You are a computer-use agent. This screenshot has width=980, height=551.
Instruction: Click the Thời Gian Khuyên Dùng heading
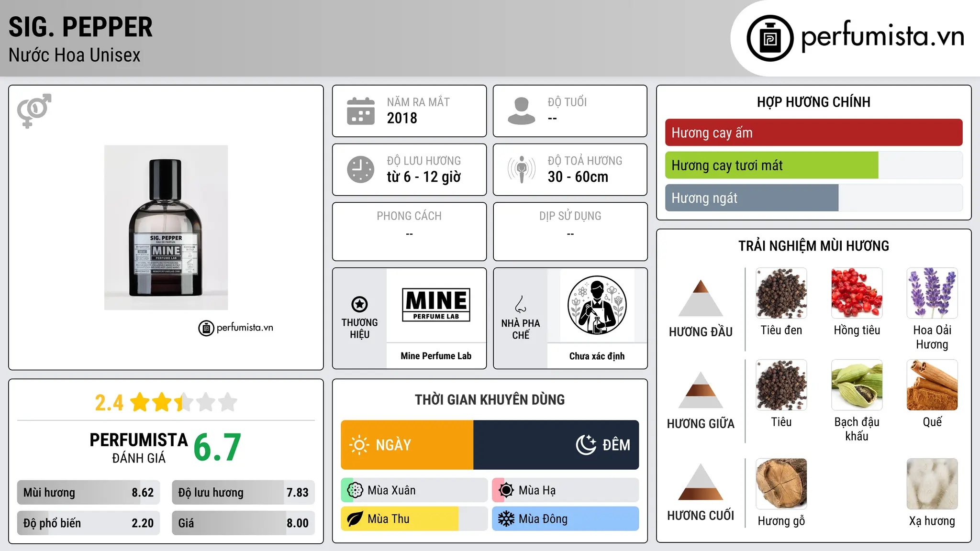tap(490, 399)
